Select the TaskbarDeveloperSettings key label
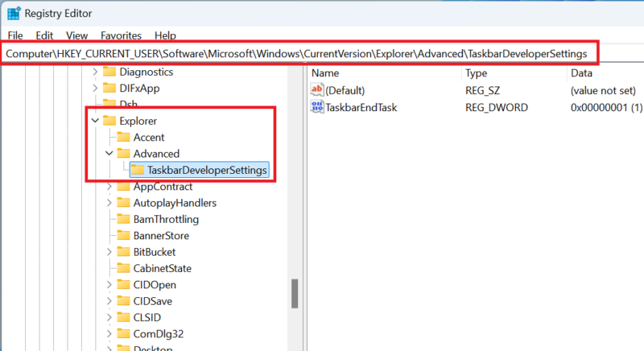 [207, 170]
